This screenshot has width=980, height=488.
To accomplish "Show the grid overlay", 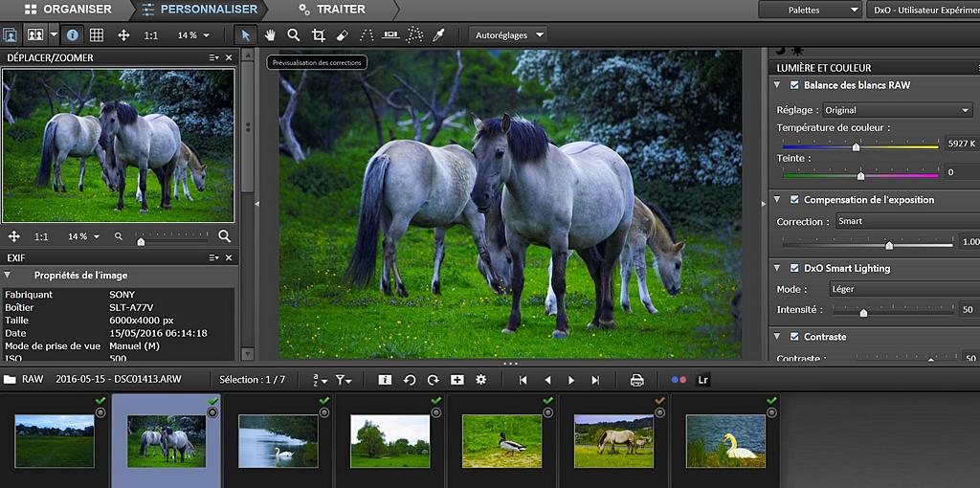I will pos(97,35).
